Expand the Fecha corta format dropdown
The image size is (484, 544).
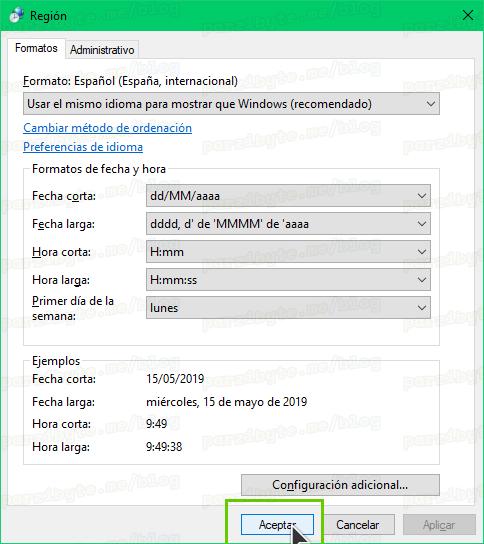coord(288,196)
